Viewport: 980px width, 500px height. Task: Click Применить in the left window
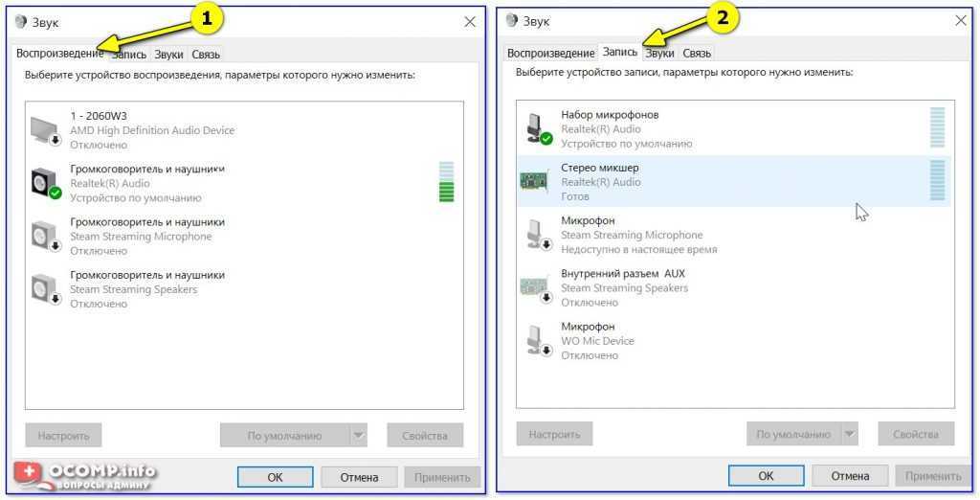click(x=442, y=477)
